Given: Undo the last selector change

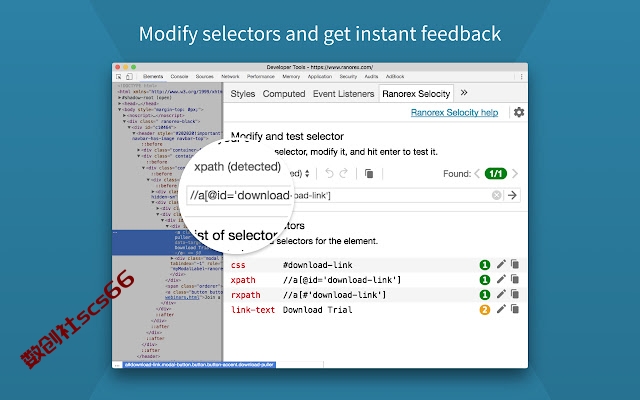Looking at the screenshot, I should [329, 174].
